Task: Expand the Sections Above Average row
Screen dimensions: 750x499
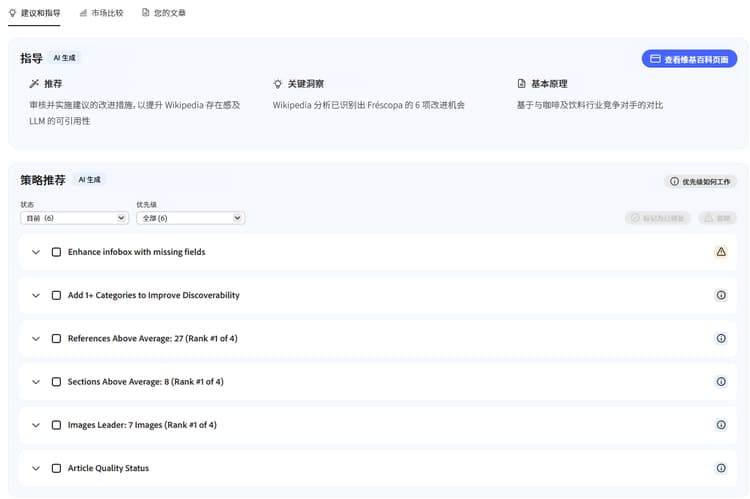Action: (x=36, y=382)
